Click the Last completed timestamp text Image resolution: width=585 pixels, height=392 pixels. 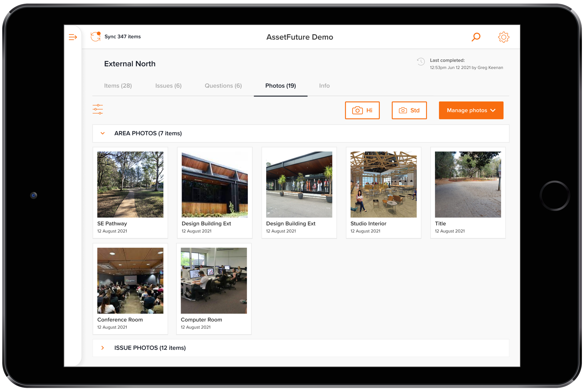pyautogui.click(x=466, y=68)
